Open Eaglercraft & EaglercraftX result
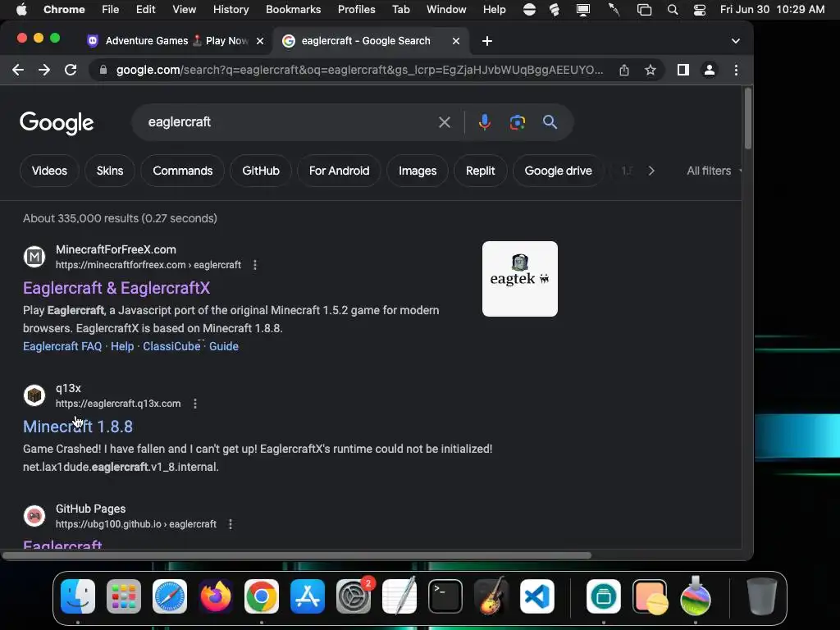The image size is (840, 630). [x=116, y=288]
